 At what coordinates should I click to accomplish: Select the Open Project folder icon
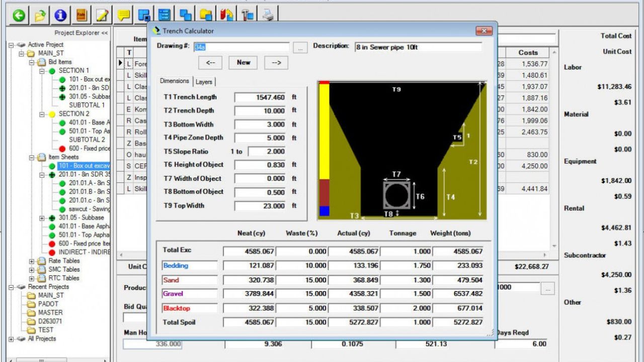coord(41,16)
